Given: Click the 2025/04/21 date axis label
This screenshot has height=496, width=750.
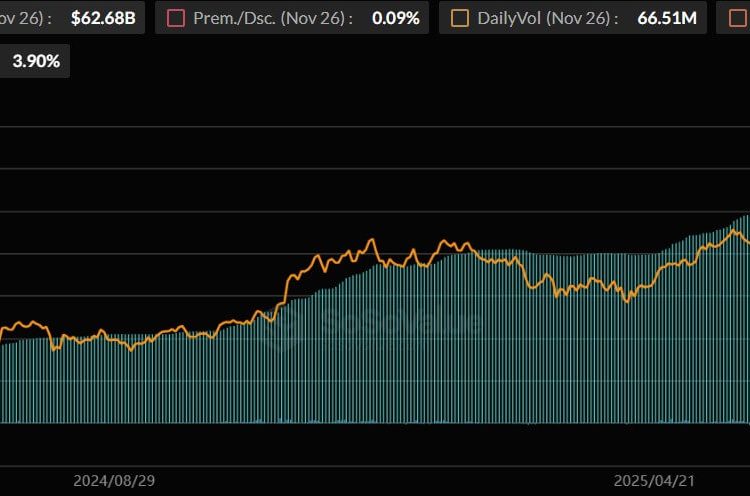Looking at the screenshot, I should point(655,481).
